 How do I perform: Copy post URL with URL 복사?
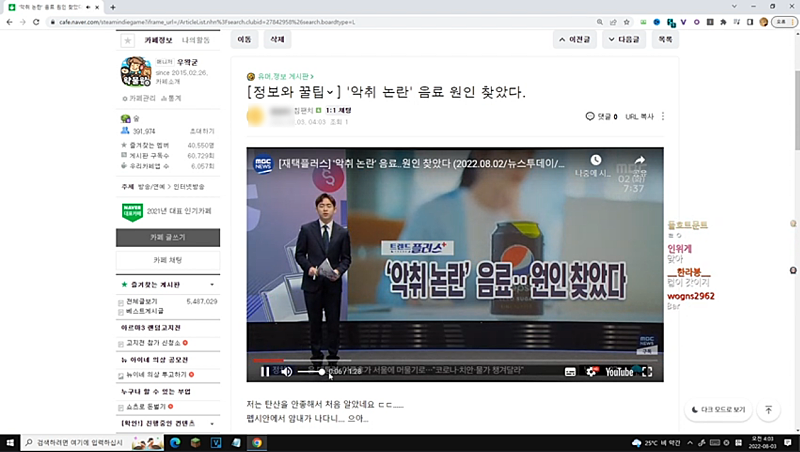tap(639, 116)
